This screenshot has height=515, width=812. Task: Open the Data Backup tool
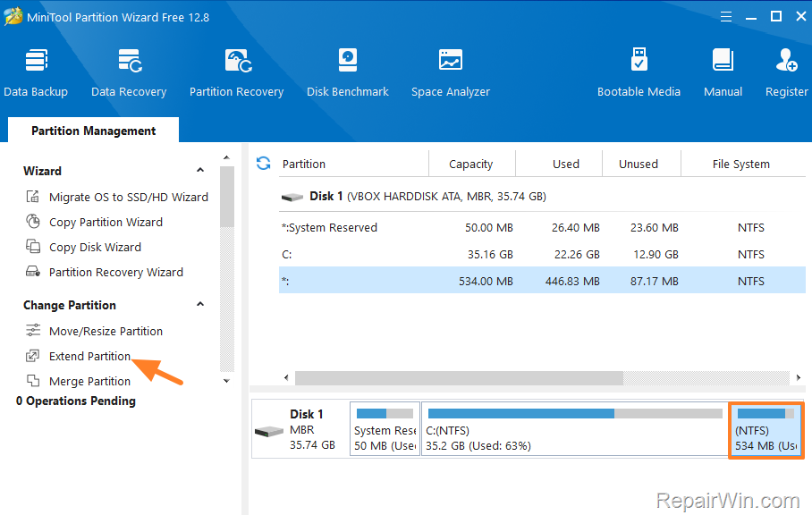(x=36, y=72)
